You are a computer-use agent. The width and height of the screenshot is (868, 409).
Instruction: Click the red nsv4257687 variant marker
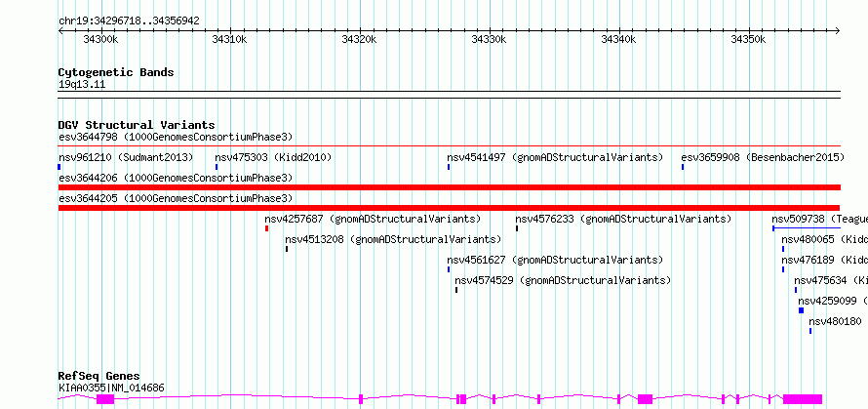(x=267, y=228)
